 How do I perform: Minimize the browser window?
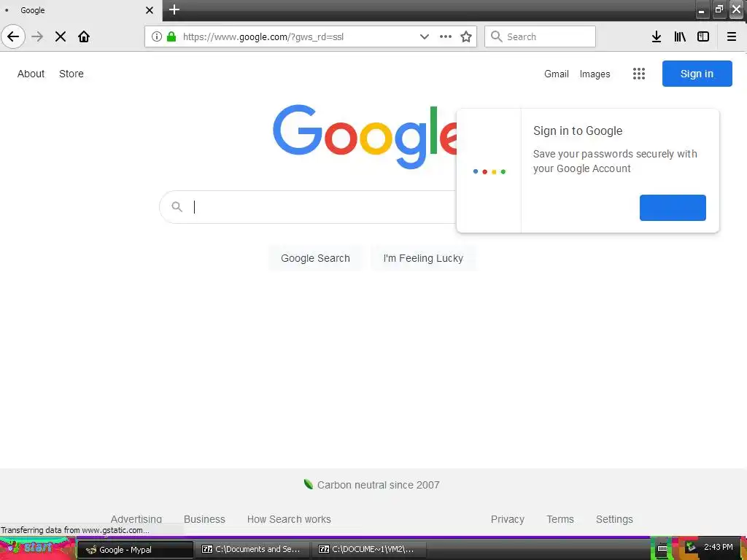(x=701, y=10)
